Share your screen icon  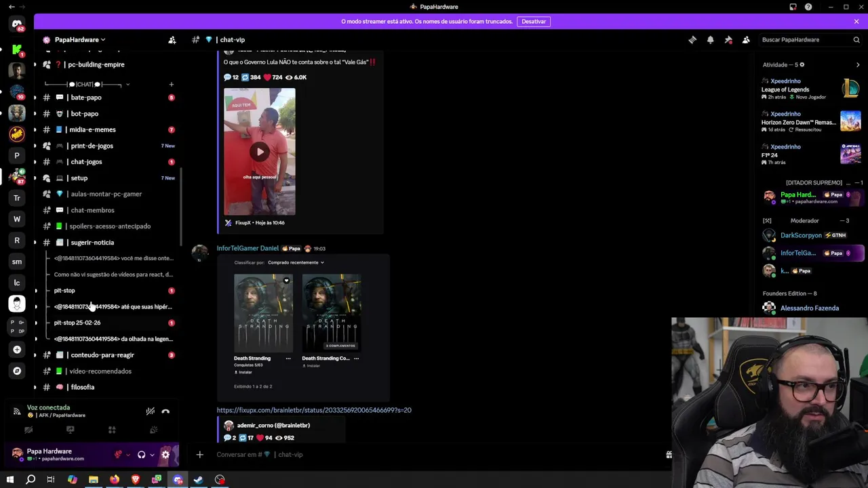pyautogui.click(x=70, y=430)
